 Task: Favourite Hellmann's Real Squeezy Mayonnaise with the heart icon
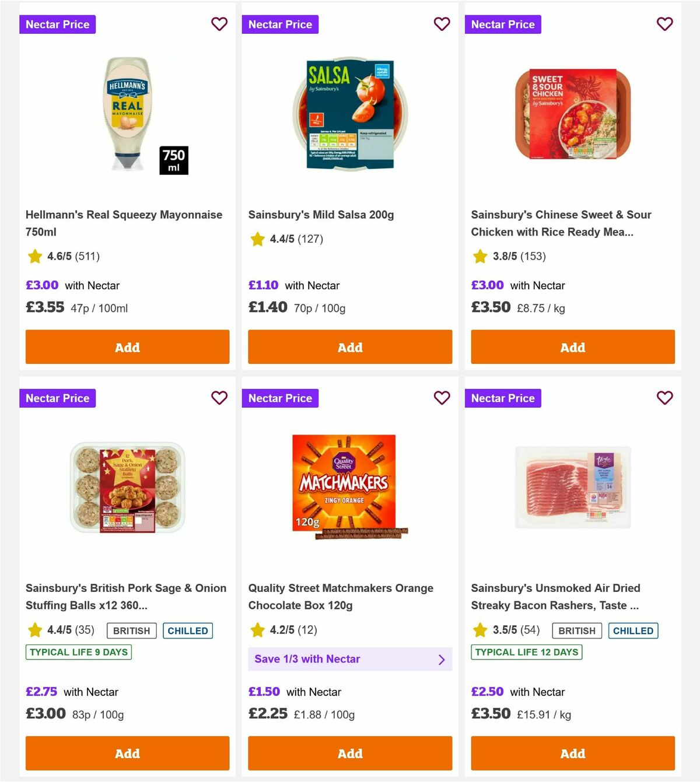pyautogui.click(x=219, y=24)
